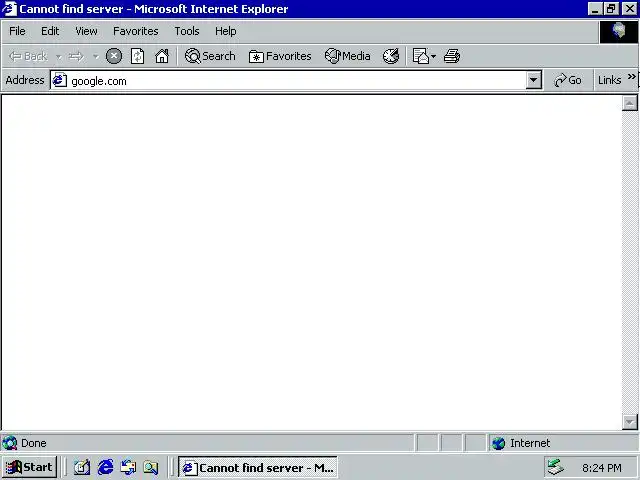Expand the Mail button dropdown arrow
640x480 pixels.
433,56
